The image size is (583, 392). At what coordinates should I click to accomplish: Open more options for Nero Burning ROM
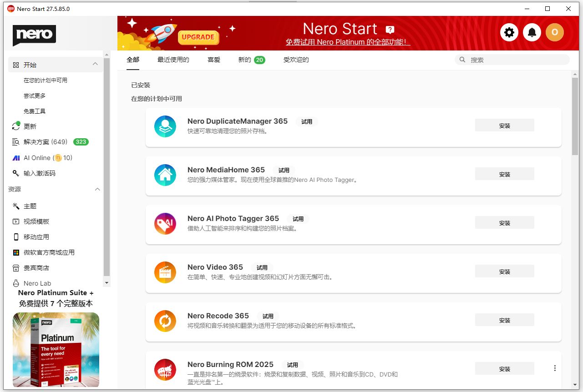[555, 368]
